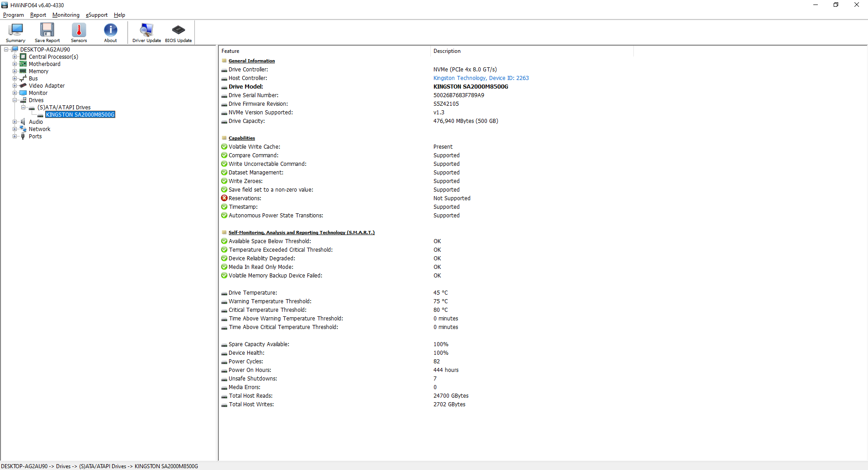Viewport: 868px width, 470px height.
Task: Open the Help menu
Action: point(119,15)
